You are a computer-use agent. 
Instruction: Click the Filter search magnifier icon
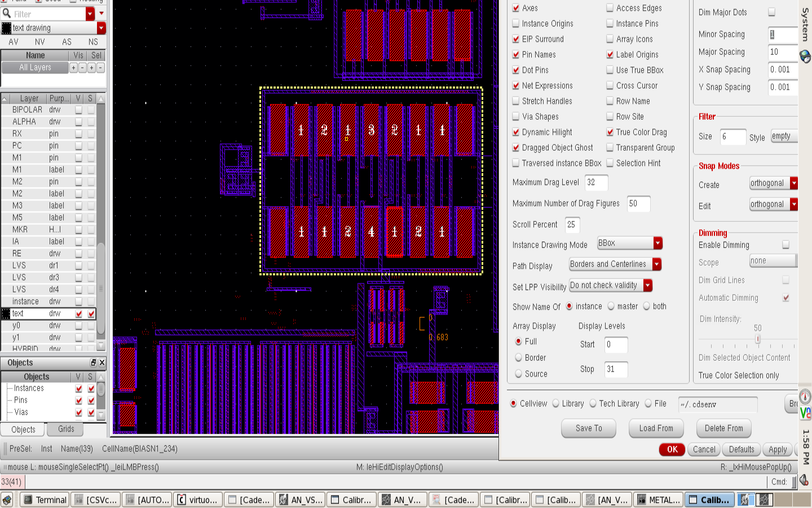pyautogui.click(x=7, y=13)
